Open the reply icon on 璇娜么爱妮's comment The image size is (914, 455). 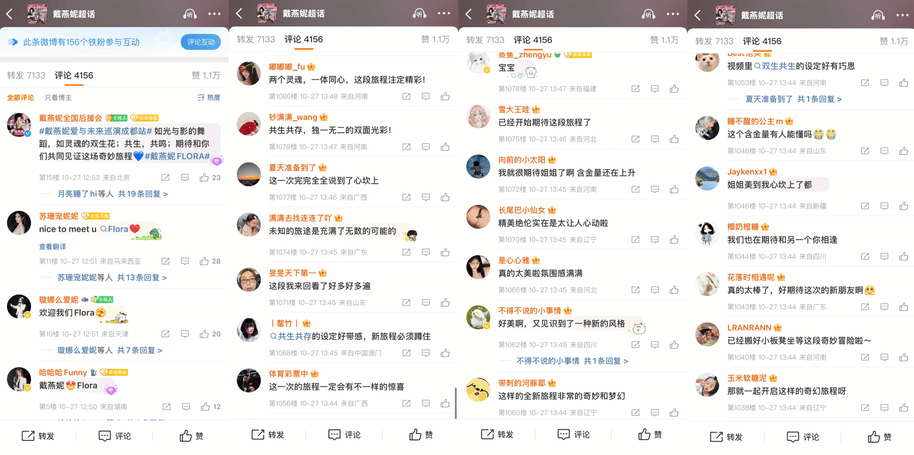[x=185, y=334]
